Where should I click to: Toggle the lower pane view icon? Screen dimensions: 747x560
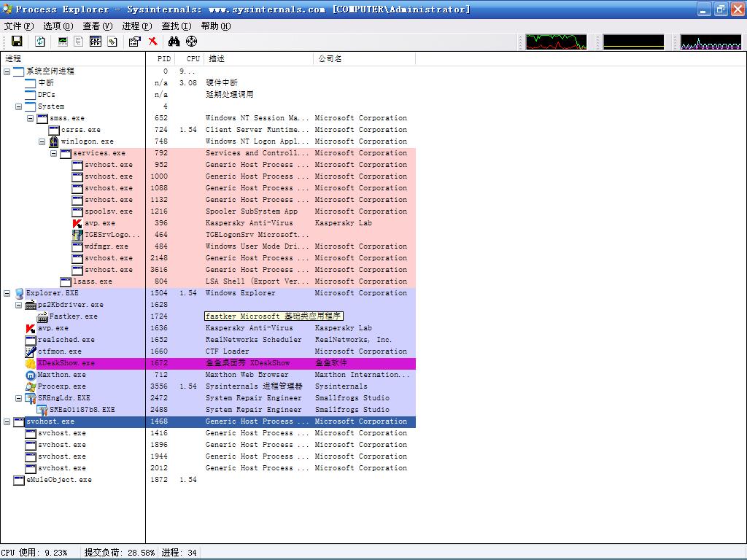click(96, 42)
